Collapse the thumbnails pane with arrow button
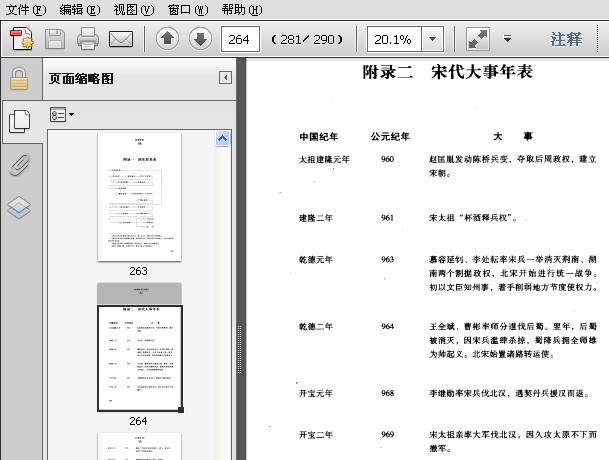 pyautogui.click(x=226, y=78)
